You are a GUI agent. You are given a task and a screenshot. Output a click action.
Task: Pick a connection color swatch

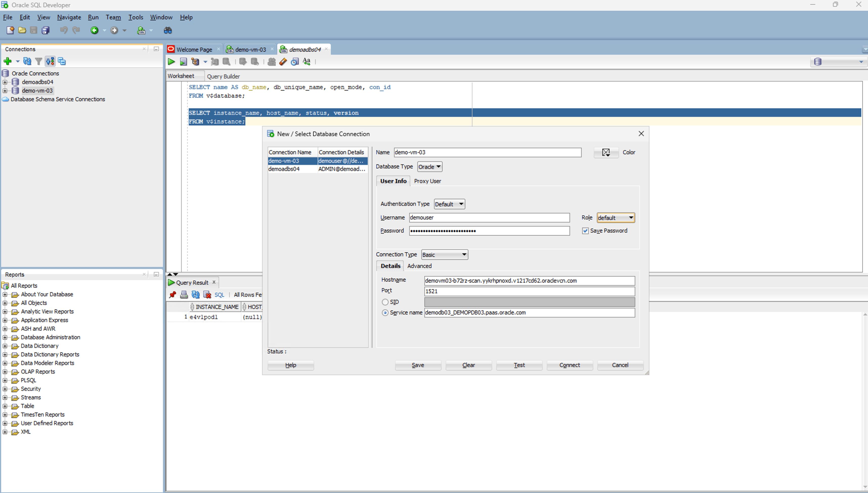(x=606, y=152)
